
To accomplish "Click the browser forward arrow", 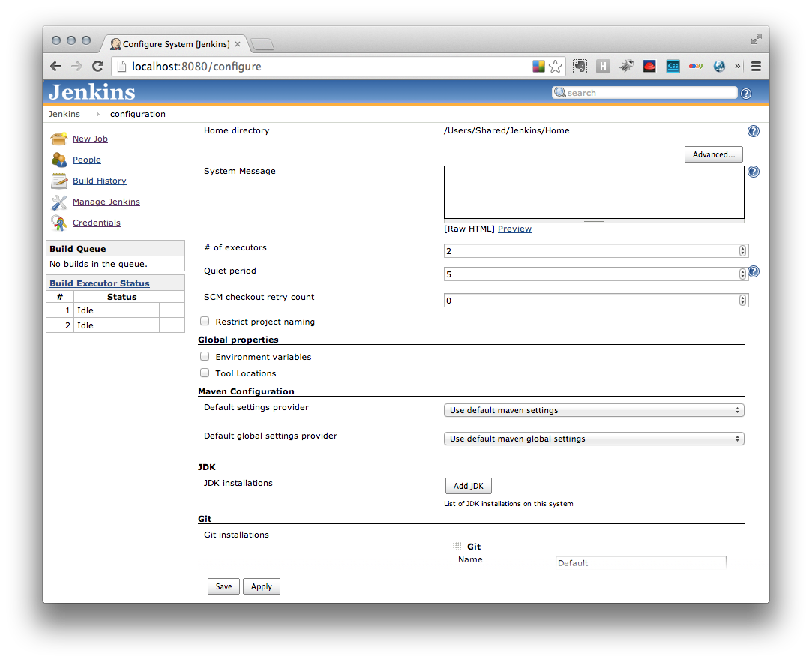I will pyautogui.click(x=76, y=66).
